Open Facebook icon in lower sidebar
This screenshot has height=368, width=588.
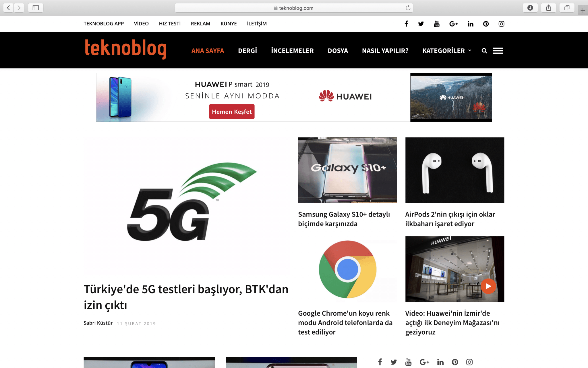coord(380,362)
